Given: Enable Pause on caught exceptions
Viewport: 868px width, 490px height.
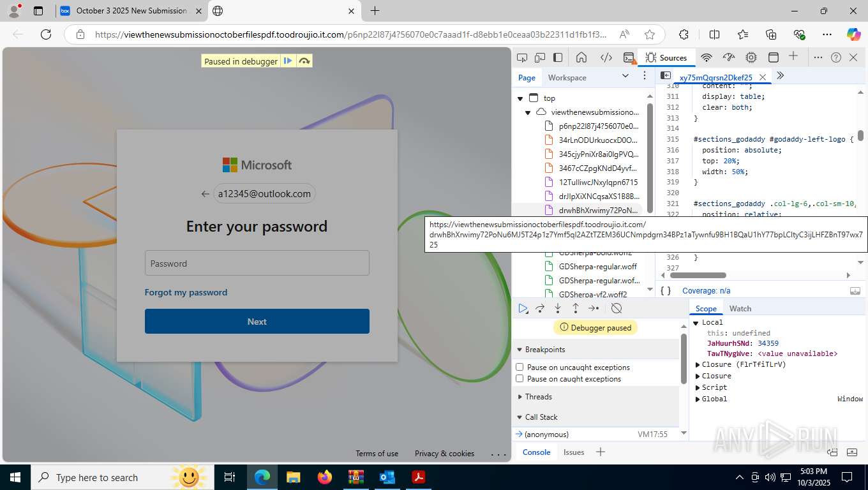Looking at the screenshot, I should click(x=520, y=378).
